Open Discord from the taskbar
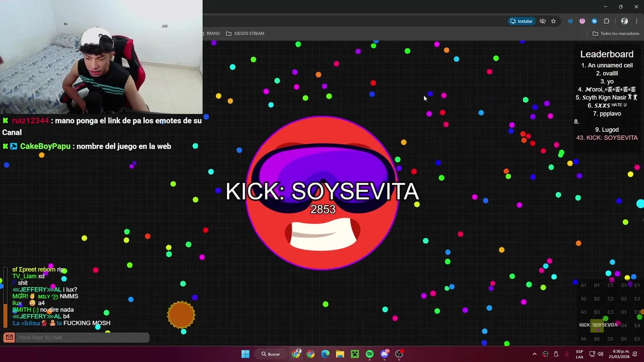This screenshot has width=644, height=362. pyautogui.click(x=384, y=354)
